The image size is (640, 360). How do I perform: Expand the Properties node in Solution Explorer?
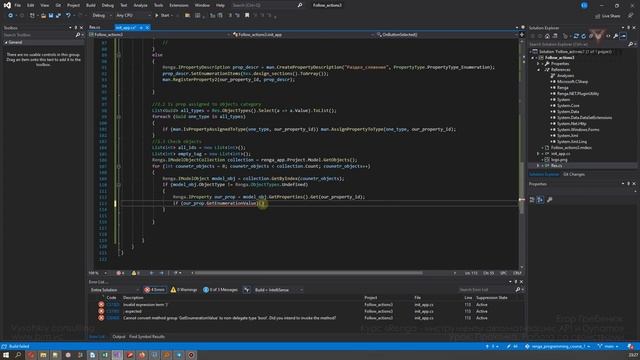pos(538,64)
